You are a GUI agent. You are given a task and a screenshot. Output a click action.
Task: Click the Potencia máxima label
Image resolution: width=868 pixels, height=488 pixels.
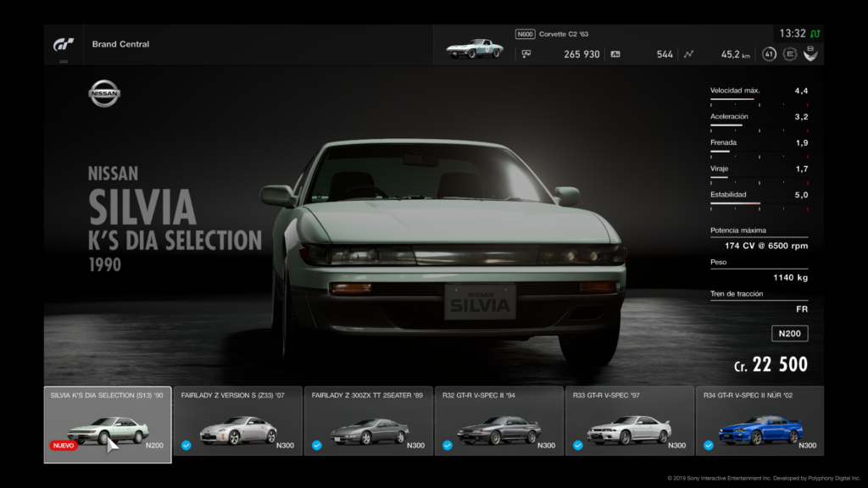pyautogui.click(x=738, y=230)
